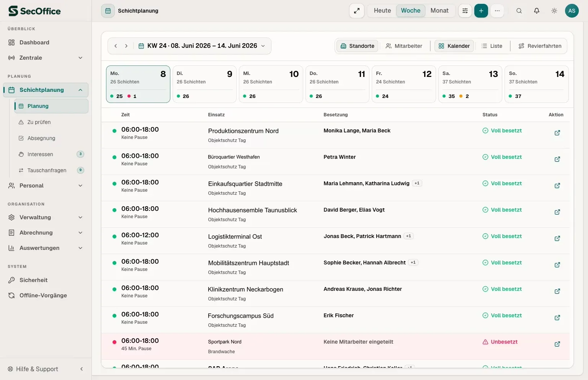Click the +1 badge for Einkaufsquartier Stadtmitte
Viewport: 588px width, 380px height.
(x=417, y=183)
